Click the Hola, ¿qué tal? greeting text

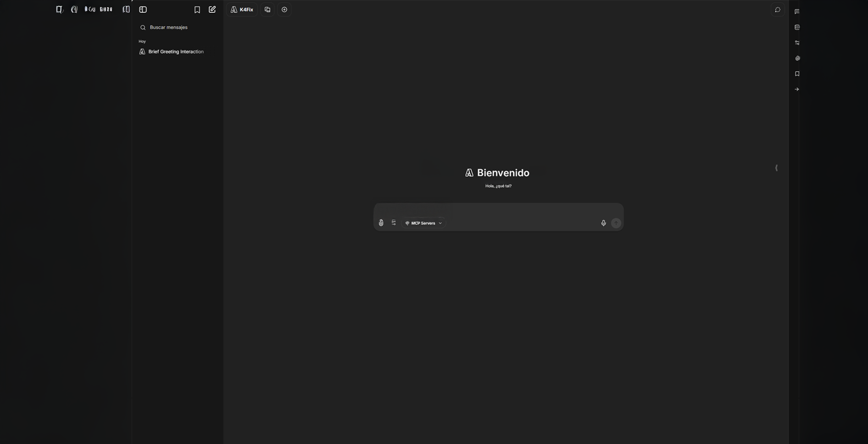click(498, 186)
